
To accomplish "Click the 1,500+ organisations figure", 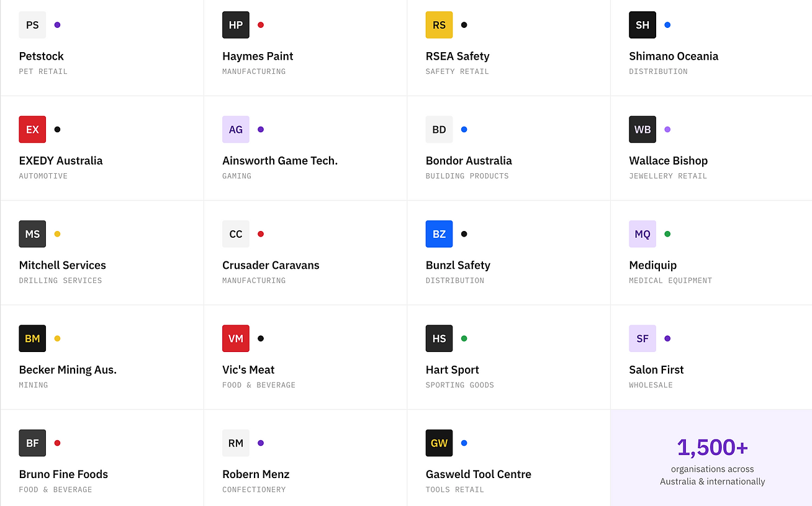I will 713,447.
